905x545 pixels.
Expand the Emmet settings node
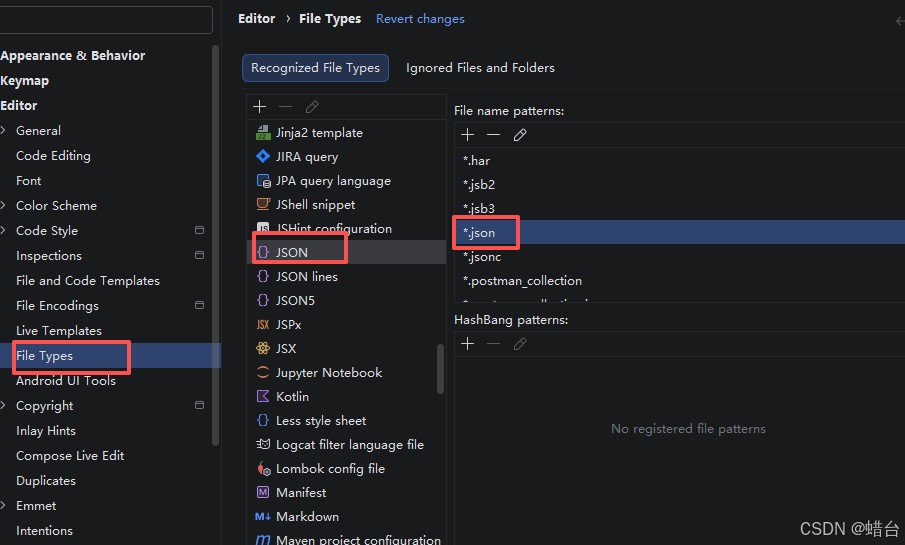pos(3,506)
